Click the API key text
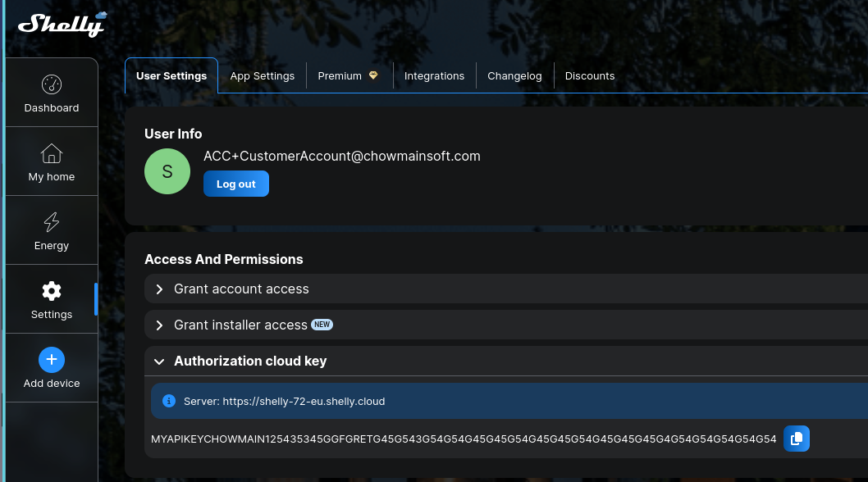Viewport: 868px width, 482px height. point(464,439)
